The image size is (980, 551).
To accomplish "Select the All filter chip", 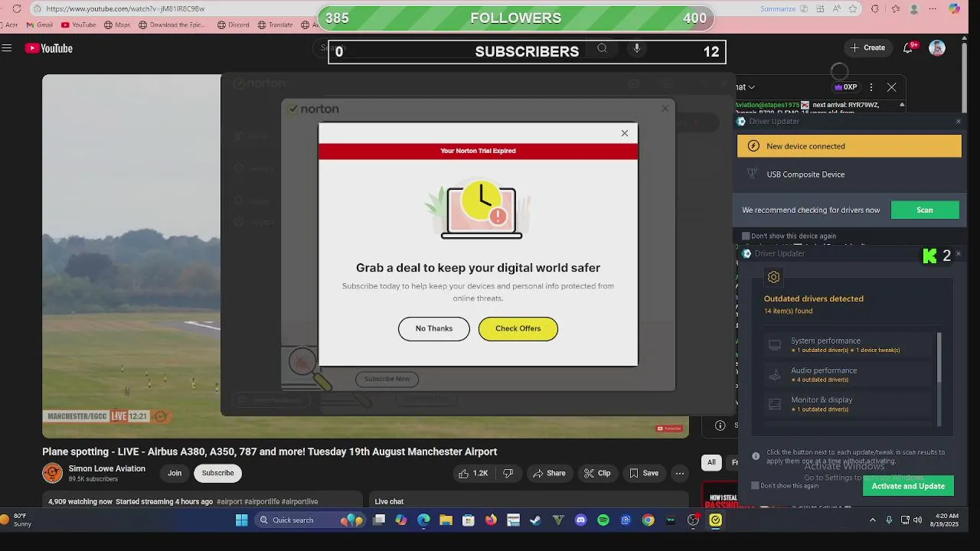I will coord(711,462).
